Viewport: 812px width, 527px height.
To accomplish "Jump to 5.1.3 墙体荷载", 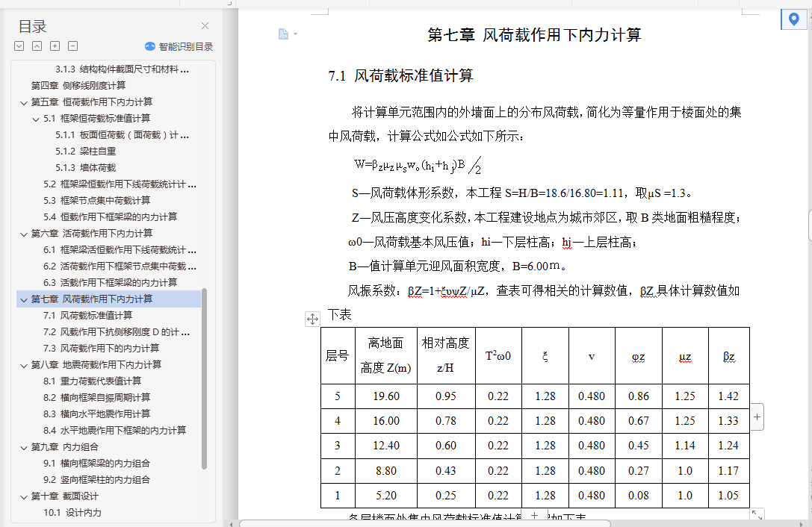I will coord(85,168).
